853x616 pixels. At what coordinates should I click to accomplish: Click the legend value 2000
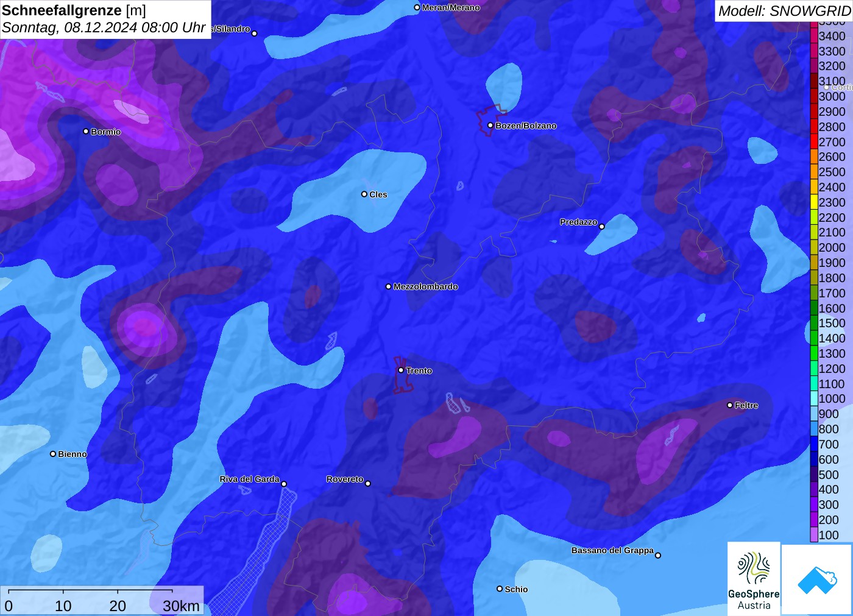point(832,247)
